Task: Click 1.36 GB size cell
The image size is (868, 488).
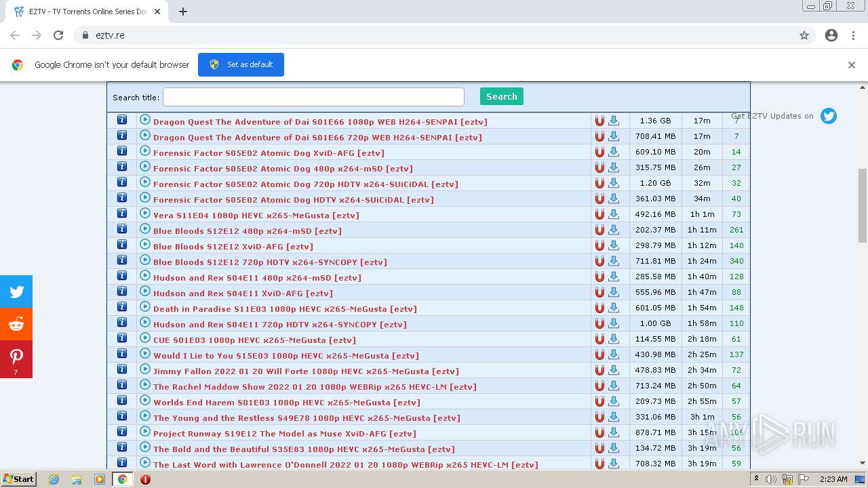Action: click(655, 121)
